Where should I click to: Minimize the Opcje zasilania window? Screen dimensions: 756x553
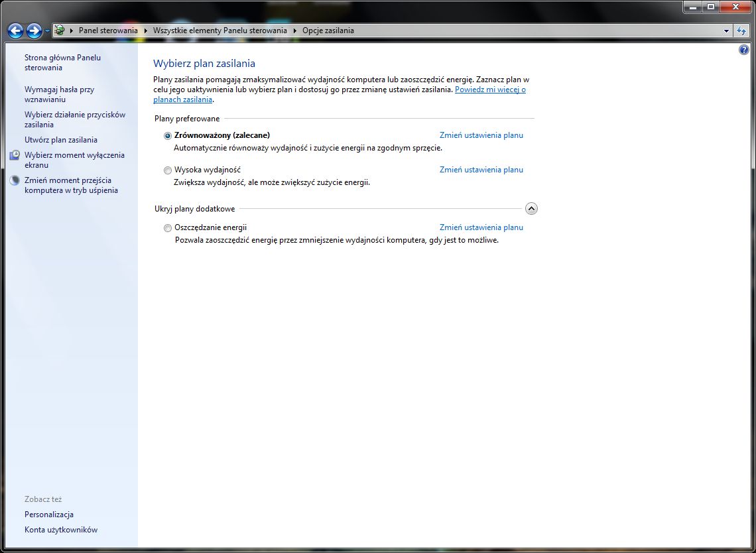pos(693,7)
